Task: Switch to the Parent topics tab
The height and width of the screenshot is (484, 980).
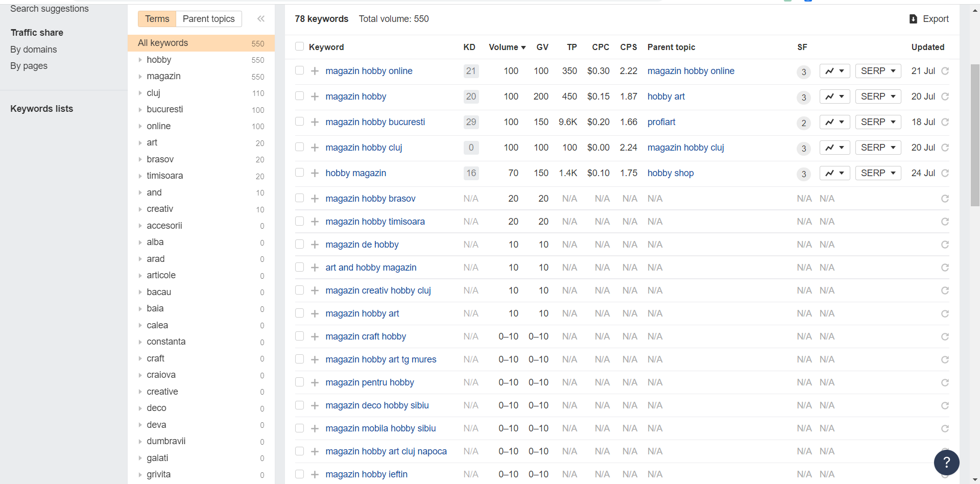Action: [209, 19]
